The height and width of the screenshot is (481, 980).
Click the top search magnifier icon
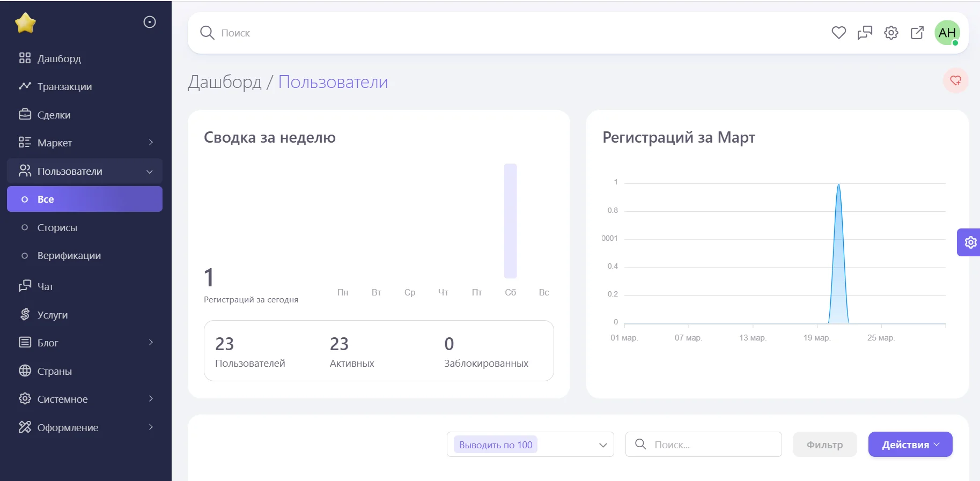pos(207,33)
